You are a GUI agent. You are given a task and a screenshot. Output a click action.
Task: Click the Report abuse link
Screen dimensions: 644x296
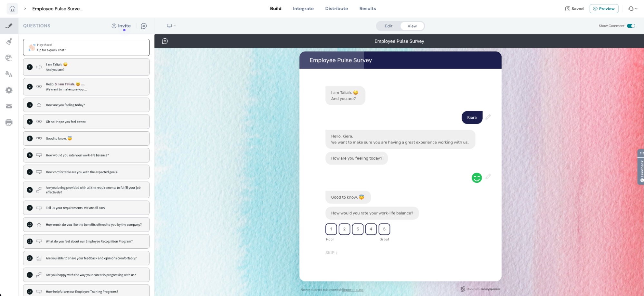point(353,290)
